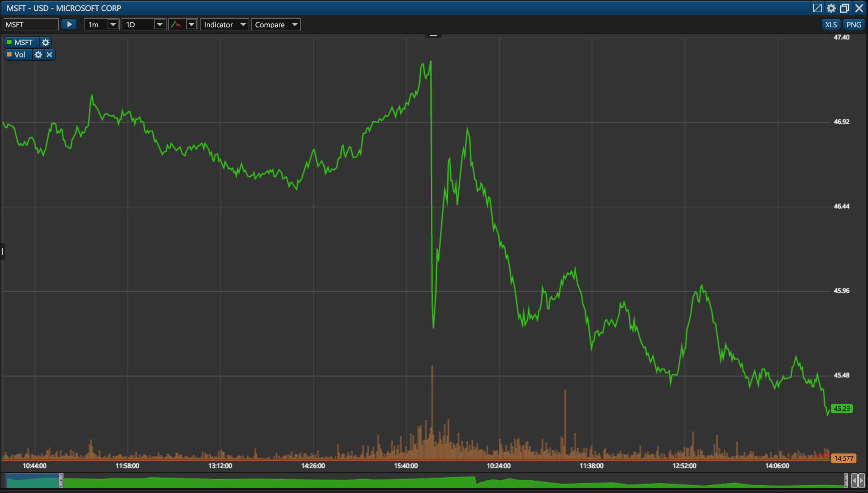This screenshot has height=493, width=868.
Task: Click the left handle of range navigator
Action: 61,481
